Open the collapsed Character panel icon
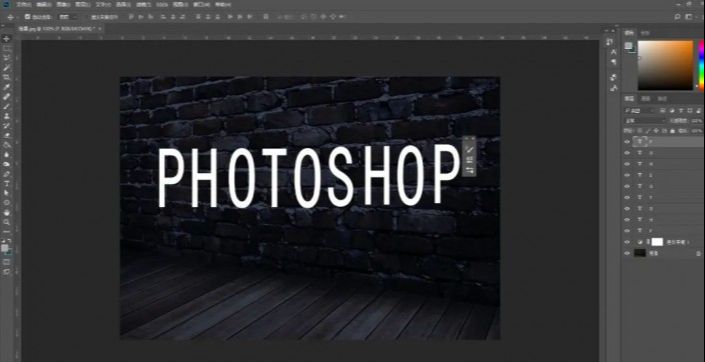The width and height of the screenshot is (705, 362). (614, 52)
